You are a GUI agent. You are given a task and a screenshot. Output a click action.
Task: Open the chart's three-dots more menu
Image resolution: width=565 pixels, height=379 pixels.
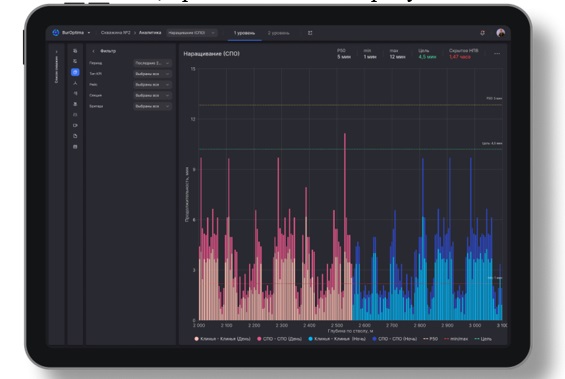point(497,54)
